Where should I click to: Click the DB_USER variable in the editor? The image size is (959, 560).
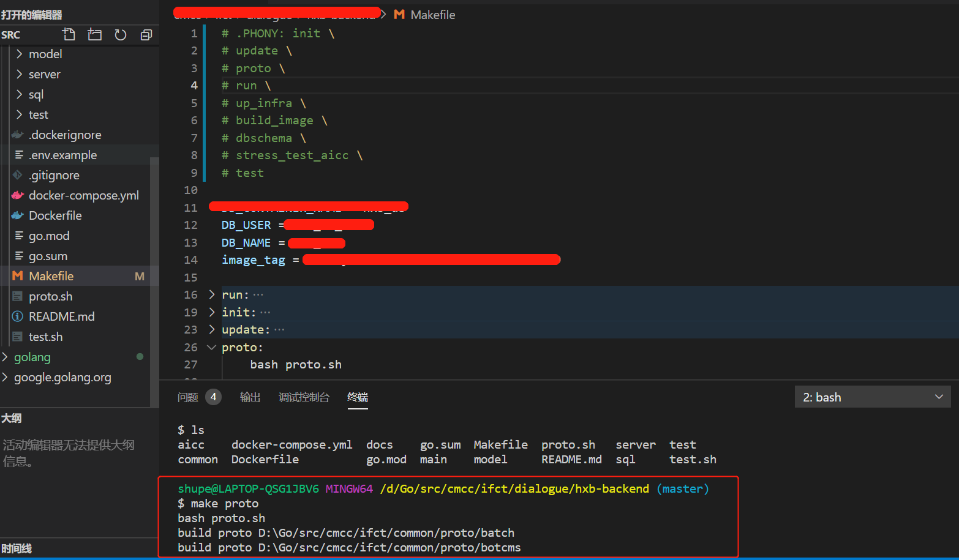(246, 225)
